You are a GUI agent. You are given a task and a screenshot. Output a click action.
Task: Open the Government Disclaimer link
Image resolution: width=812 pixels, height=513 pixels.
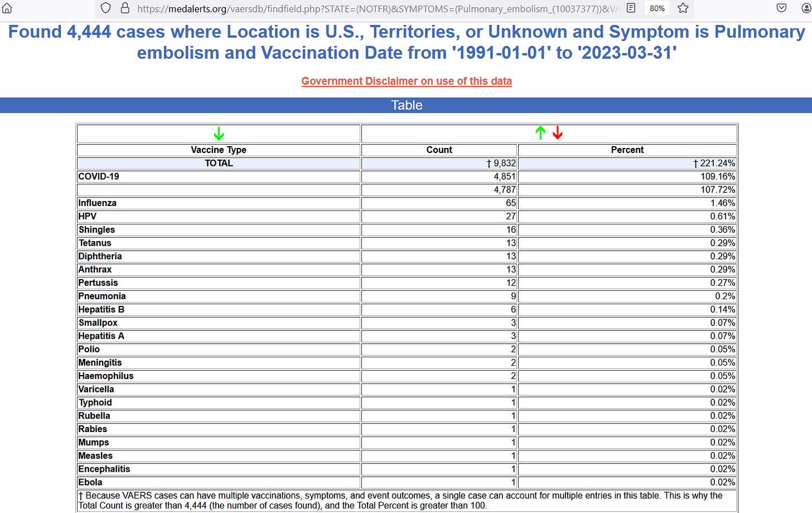click(407, 81)
